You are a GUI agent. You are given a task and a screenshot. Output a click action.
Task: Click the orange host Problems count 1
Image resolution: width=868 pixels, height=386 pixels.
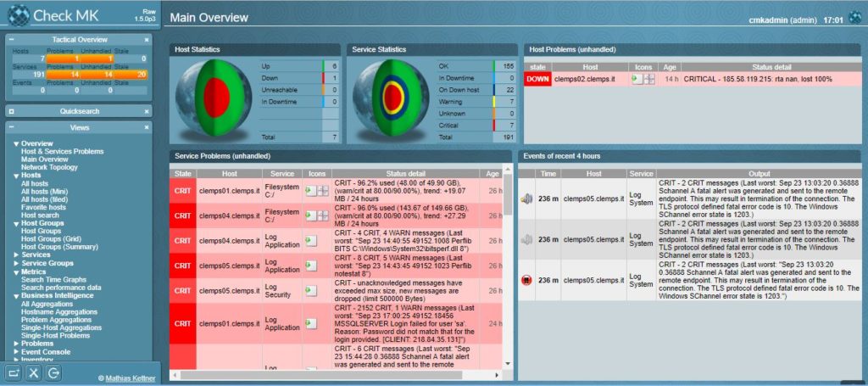pyautogui.click(x=64, y=59)
